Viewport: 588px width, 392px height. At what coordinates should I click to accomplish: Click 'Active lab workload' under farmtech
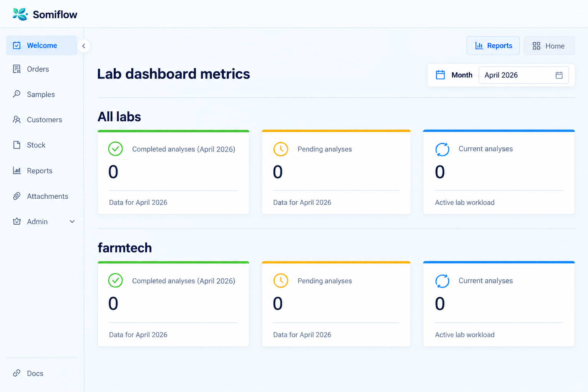tap(465, 335)
